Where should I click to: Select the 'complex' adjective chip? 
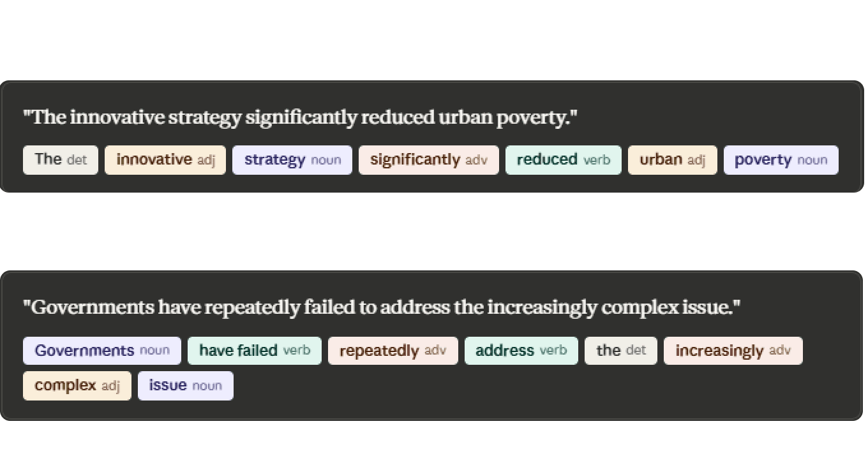click(77, 386)
